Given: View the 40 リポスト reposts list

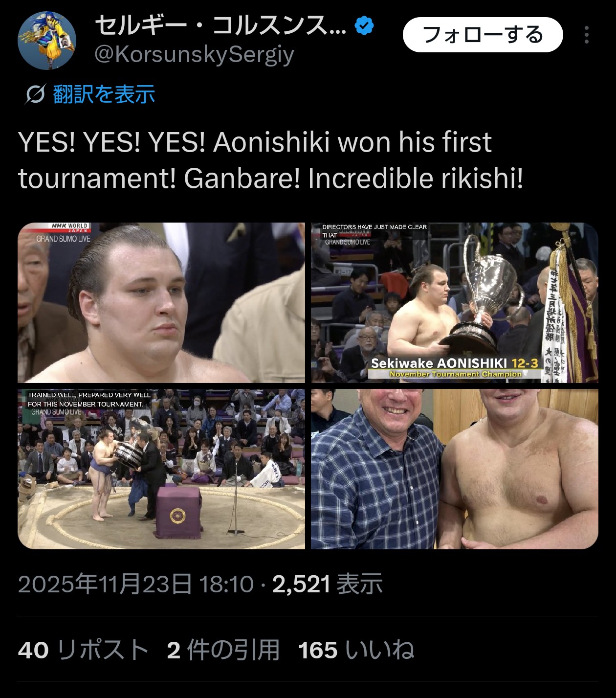Looking at the screenshot, I should [83, 650].
